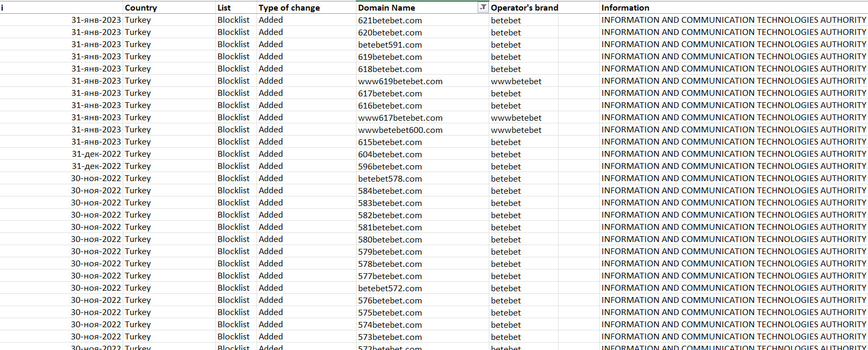Click the betebet572.com domain cell
Viewport: 868px width, 350px height.
tap(390, 289)
